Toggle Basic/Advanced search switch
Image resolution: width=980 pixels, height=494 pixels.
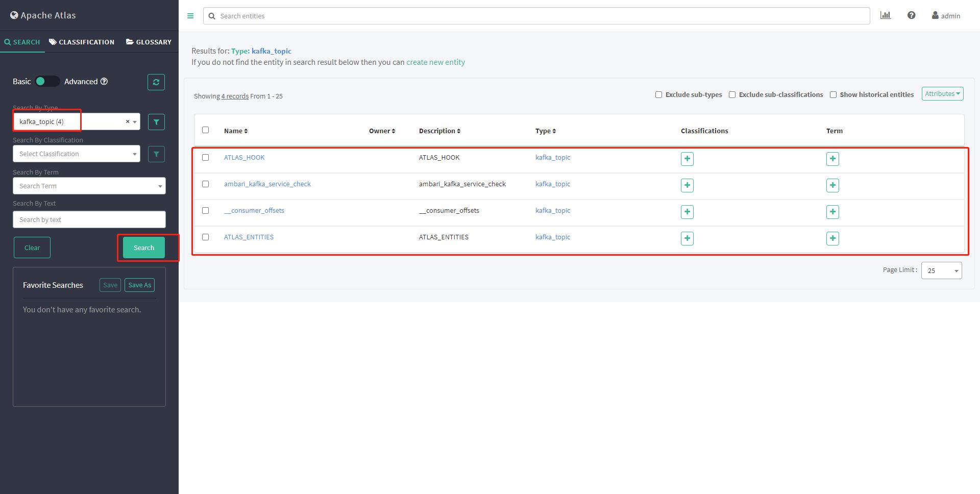47,82
